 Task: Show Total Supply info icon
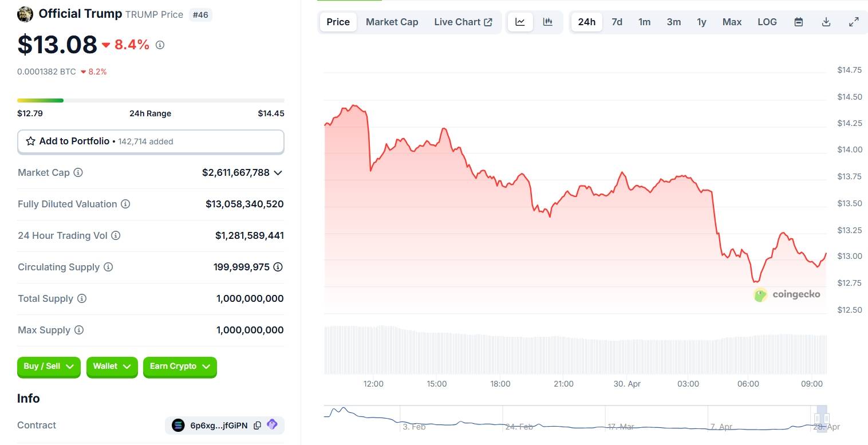click(82, 298)
